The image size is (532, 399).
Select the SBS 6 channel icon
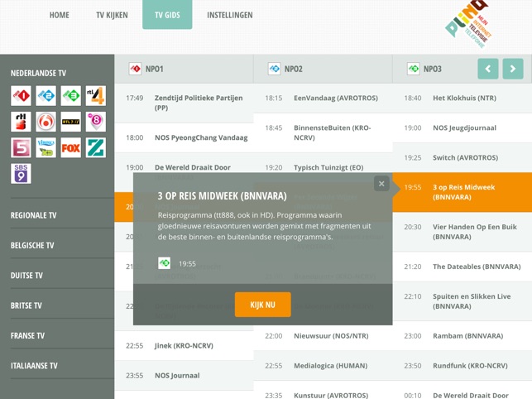46,122
